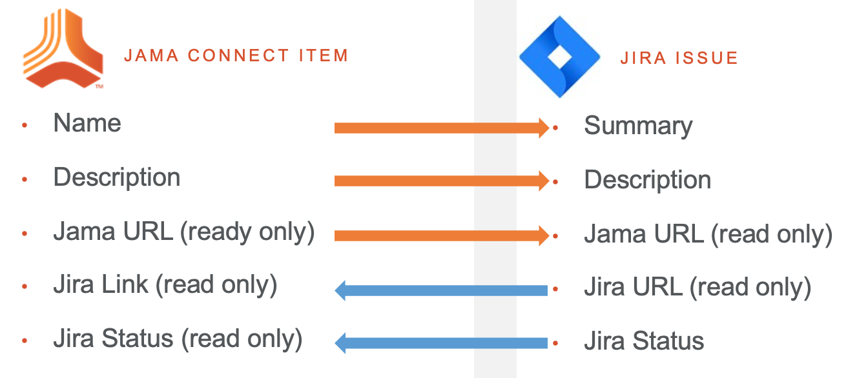Click Jira Status on the Jira side
Screen dimensions: 868x378
coord(644,341)
